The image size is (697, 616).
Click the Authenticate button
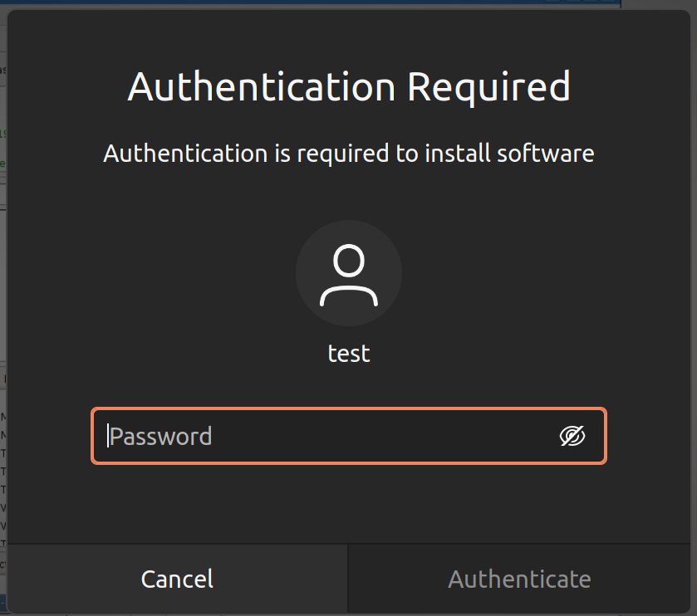(520, 579)
